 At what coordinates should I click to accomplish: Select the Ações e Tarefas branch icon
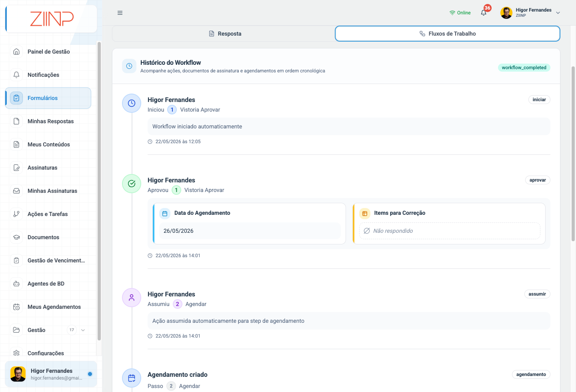(16, 214)
